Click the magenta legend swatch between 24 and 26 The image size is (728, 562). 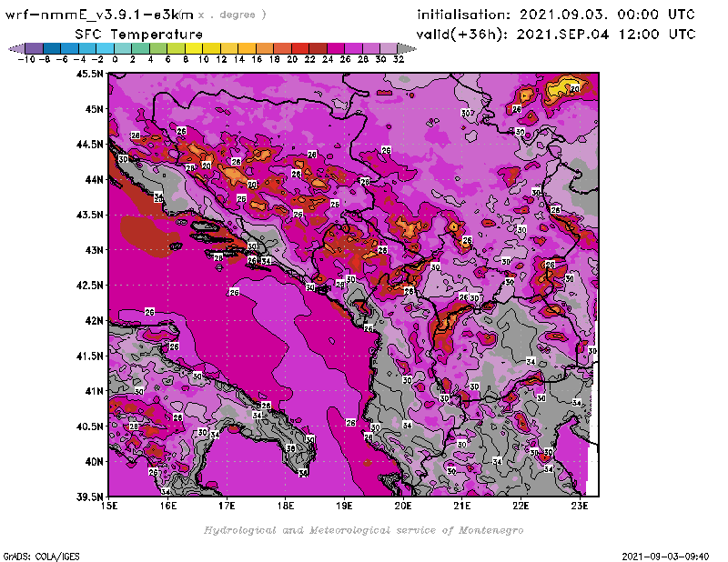tap(336, 48)
